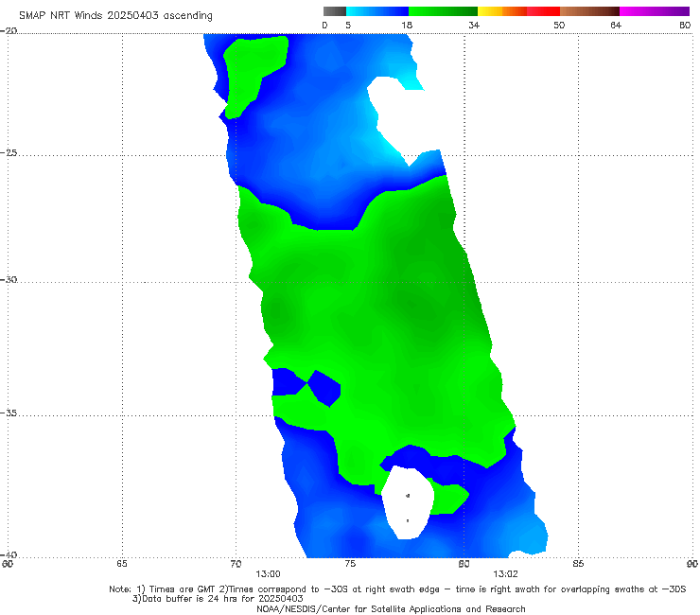Click the blue diamond patch near 74E 34S
This screenshot has width=700, height=615.
(324, 388)
